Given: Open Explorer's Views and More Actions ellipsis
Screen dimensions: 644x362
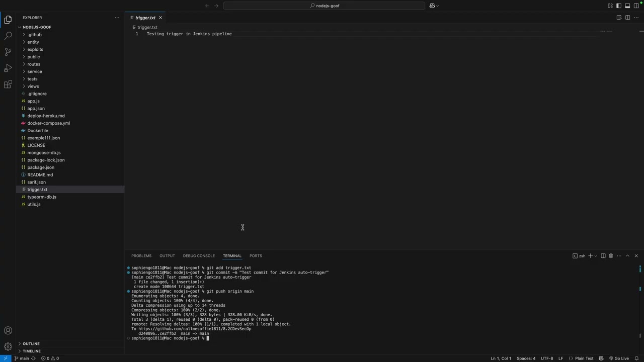Looking at the screenshot, I should [x=117, y=18].
